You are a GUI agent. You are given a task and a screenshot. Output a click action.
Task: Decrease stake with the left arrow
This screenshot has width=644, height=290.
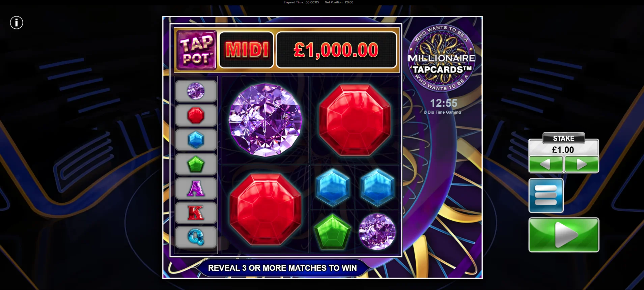tap(545, 164)
